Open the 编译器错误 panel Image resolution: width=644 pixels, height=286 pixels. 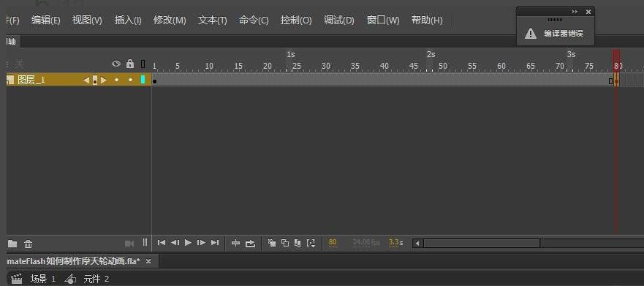(x=564, y=34)
